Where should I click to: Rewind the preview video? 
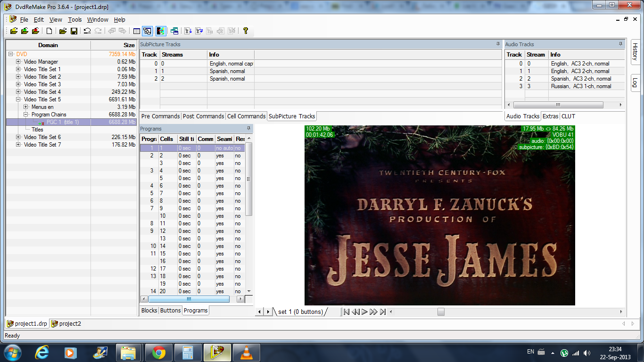coord(355,312)
